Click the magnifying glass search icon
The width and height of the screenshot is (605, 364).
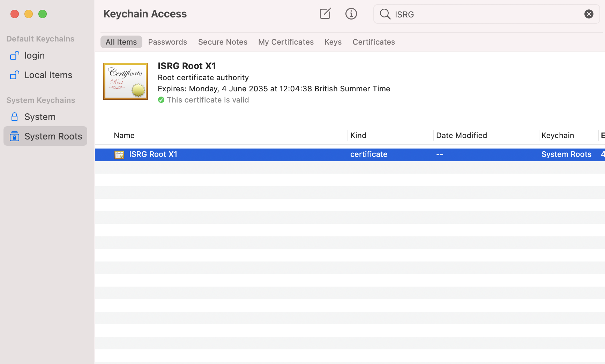[385, 14]
